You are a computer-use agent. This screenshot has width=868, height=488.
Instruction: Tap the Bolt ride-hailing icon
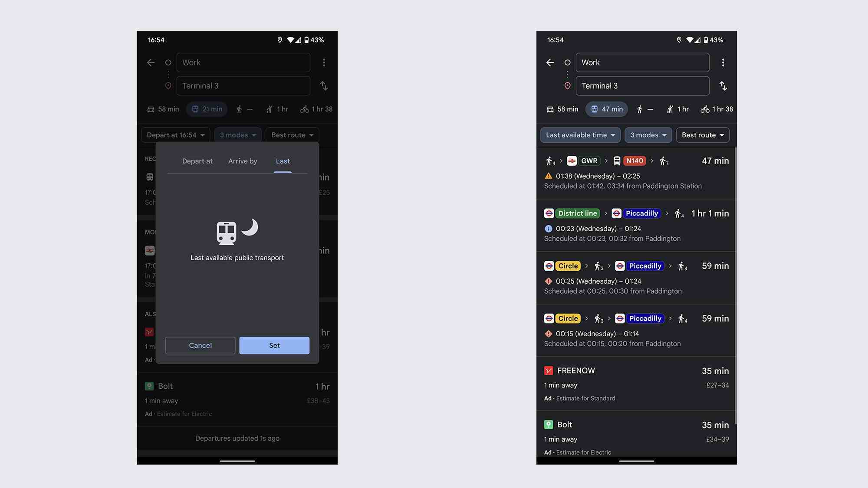(549, 425)
